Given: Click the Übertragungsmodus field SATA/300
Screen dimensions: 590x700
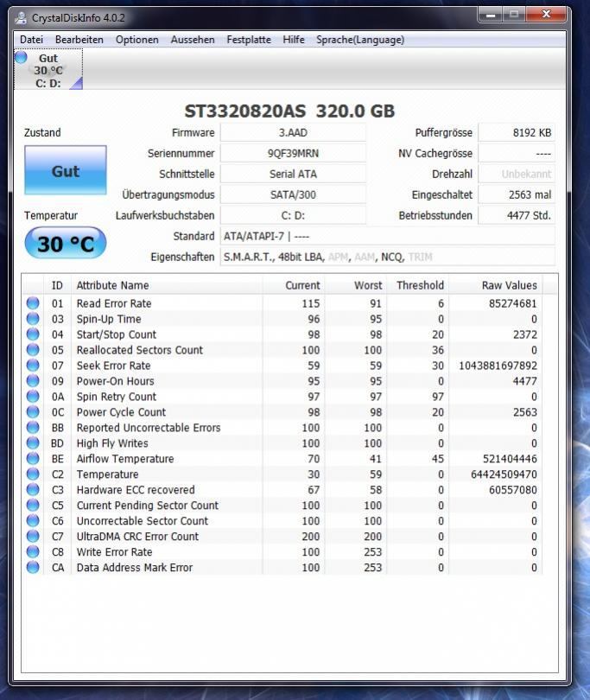Looking at the screenshot, I should [293, 194].
